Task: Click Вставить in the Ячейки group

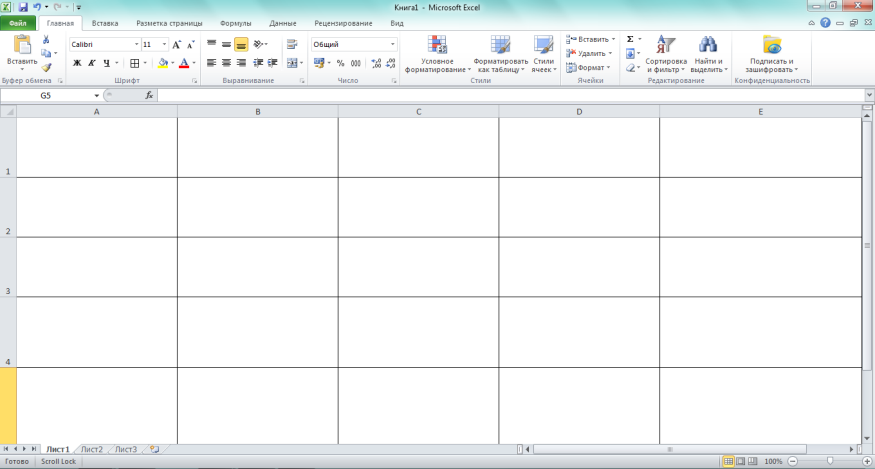Action: (x=590, y=39)
